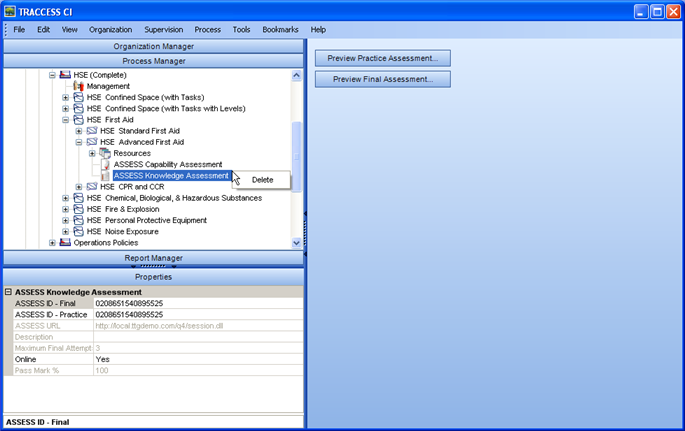This screenshot has height=431, width=685.
Task: Click the ASSESS ID - Practice value field
Action: click(x=198, y=314)
